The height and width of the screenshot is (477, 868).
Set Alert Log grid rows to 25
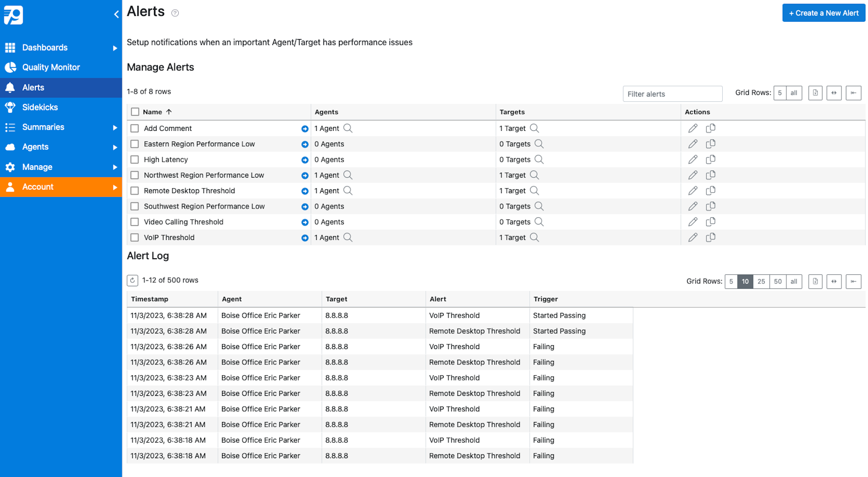(761, 281)
